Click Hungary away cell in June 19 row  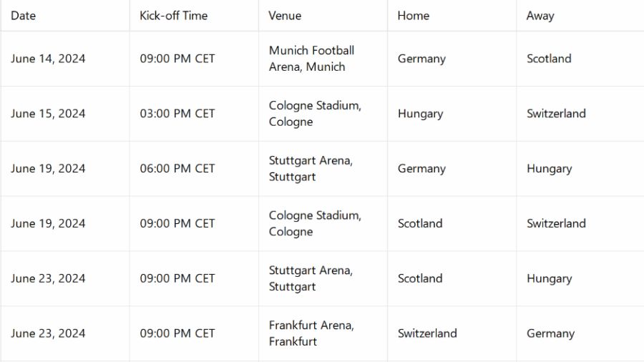click(549, 169)
